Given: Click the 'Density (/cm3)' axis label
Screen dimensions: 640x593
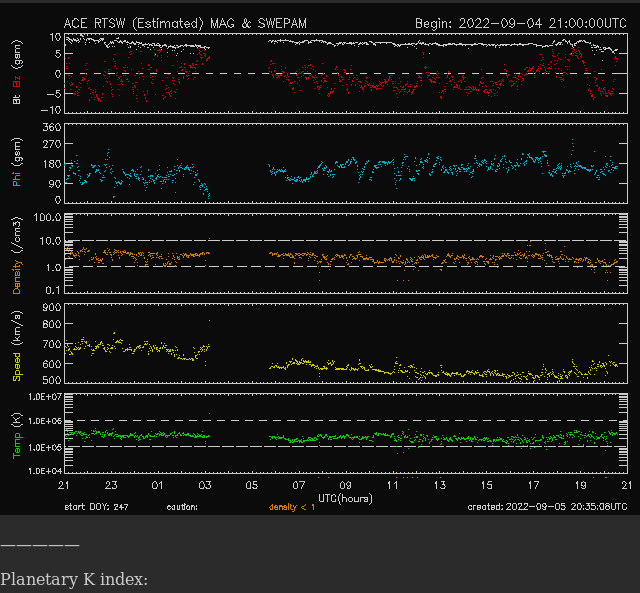Looking at the screenshot, I should [17, 255].
